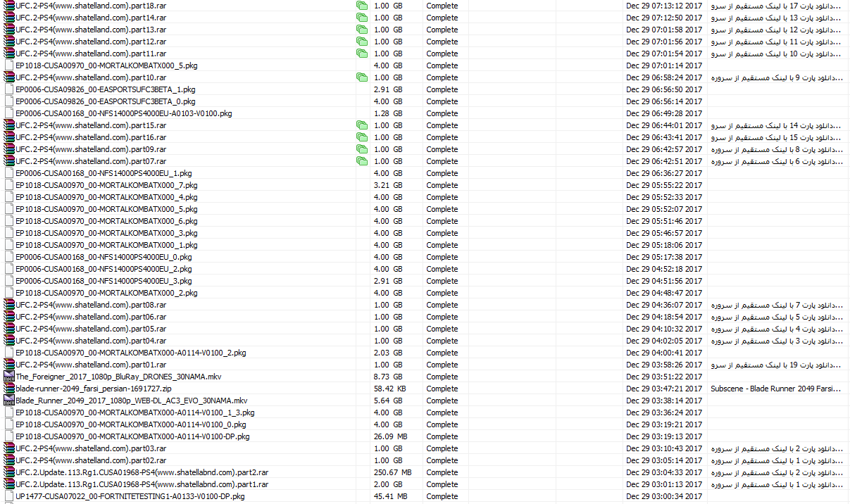Select file name EP1018-CUSA00970_00-MORTALKOMBATX000_6.pkg

106,221
